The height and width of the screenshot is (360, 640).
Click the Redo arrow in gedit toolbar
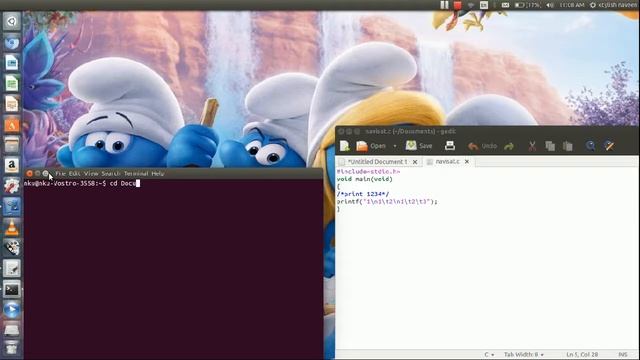point(509,146)
